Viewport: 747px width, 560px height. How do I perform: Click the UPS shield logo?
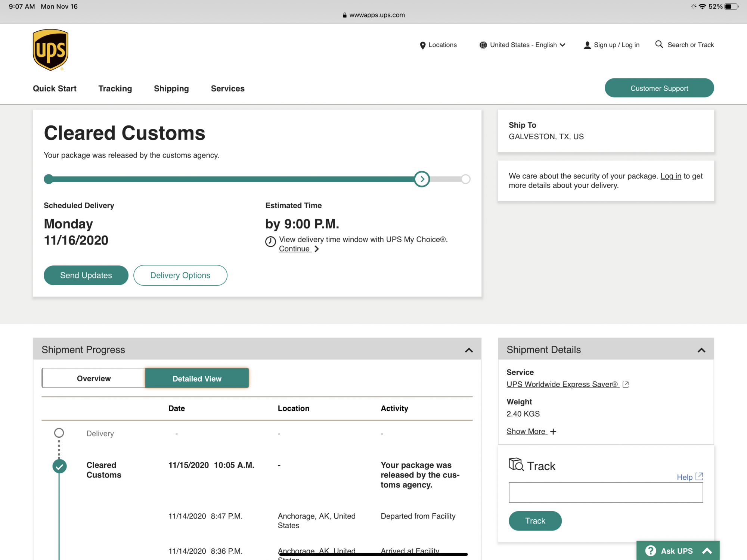coord(50,50)
